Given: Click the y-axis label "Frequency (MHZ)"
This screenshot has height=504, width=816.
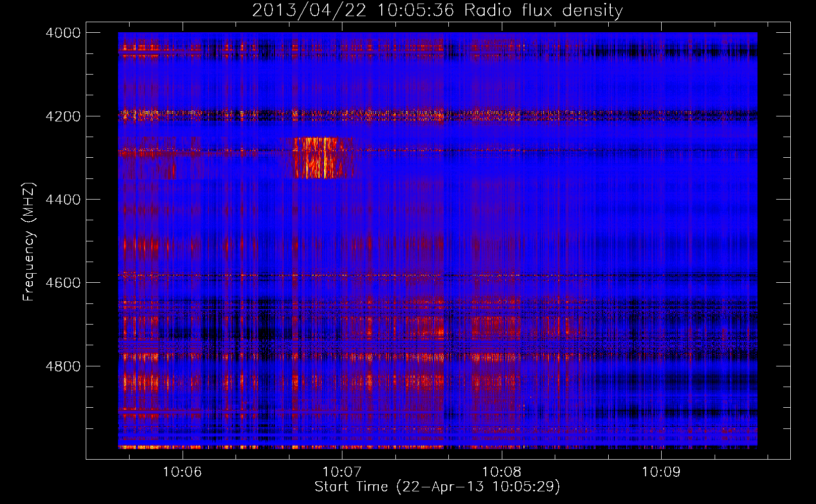Looking at the screenshot, I should pyautogui.click(x=28, y=242).
